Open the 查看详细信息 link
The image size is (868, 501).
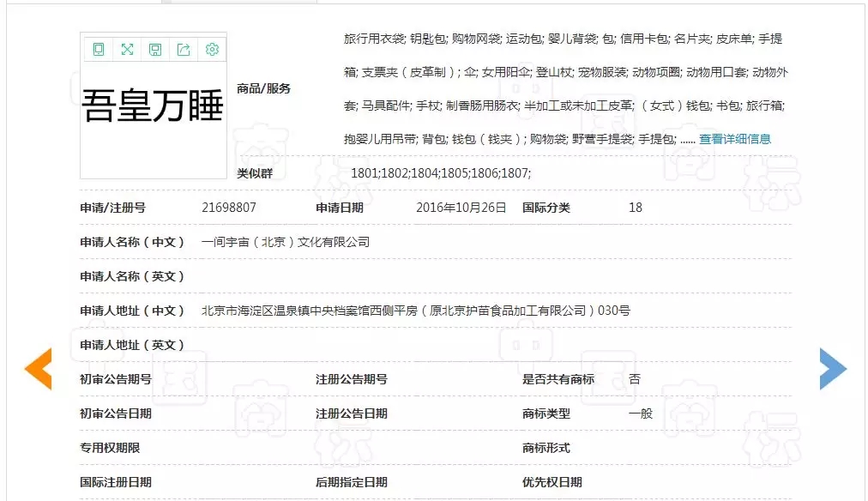point(734,139)
